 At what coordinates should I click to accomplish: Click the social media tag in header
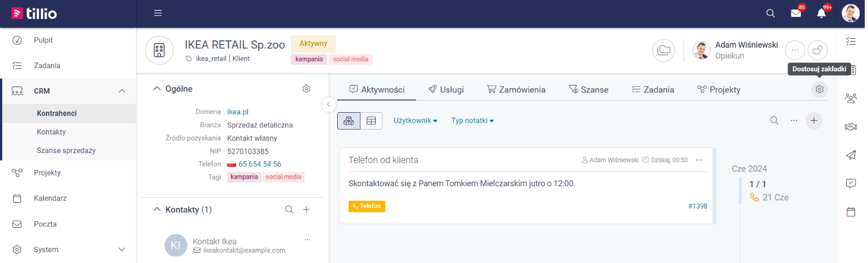click(350, 59)
